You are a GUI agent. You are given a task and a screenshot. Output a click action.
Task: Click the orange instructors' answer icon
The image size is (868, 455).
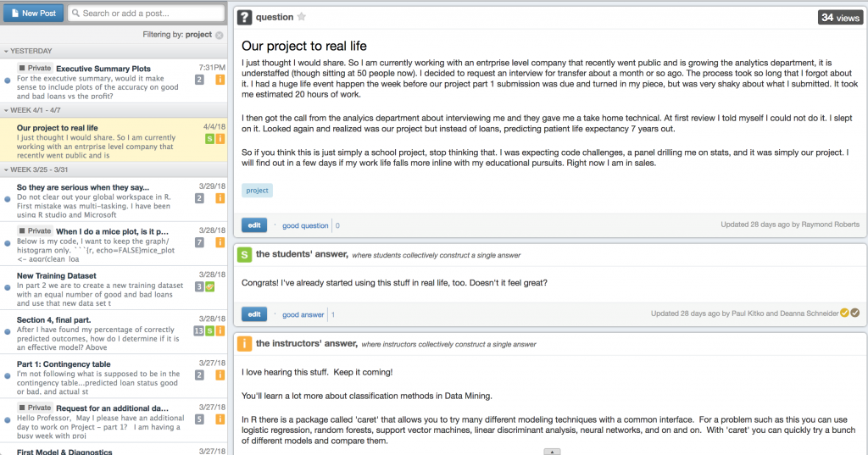(244, 344)
